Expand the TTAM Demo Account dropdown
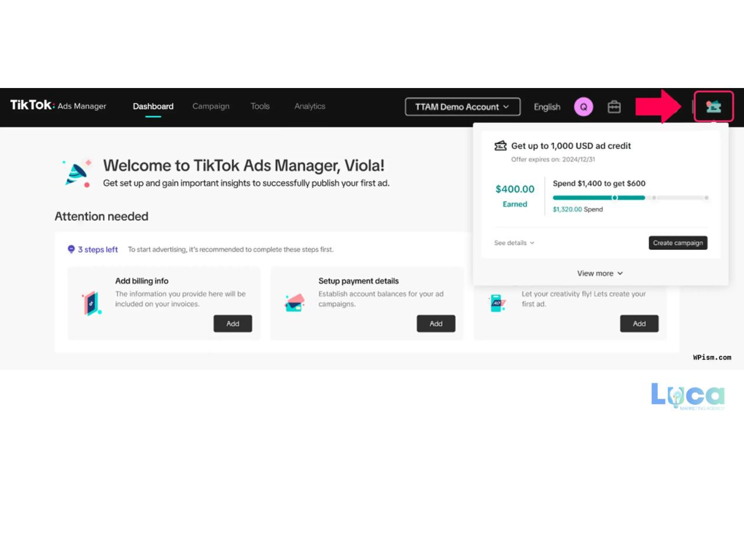The height and width of the screenshot is (560, 744). (x=463, y=107)
